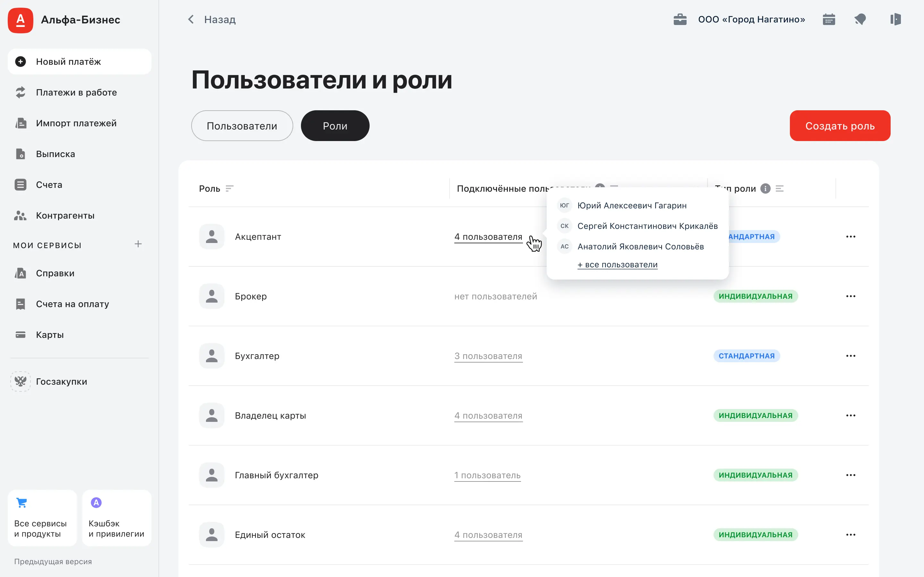
Task: Click info icon beside Тип роли
Action: pos(765,188)
